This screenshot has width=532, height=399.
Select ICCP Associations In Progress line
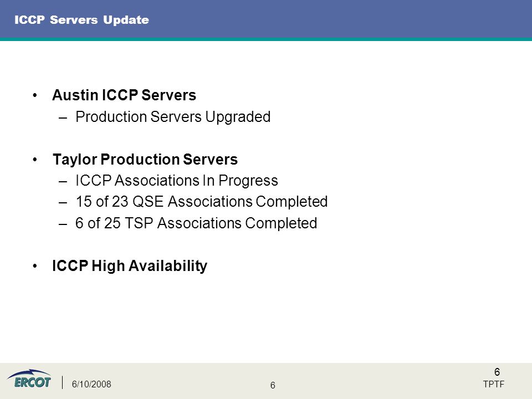(x=177, y=181)
